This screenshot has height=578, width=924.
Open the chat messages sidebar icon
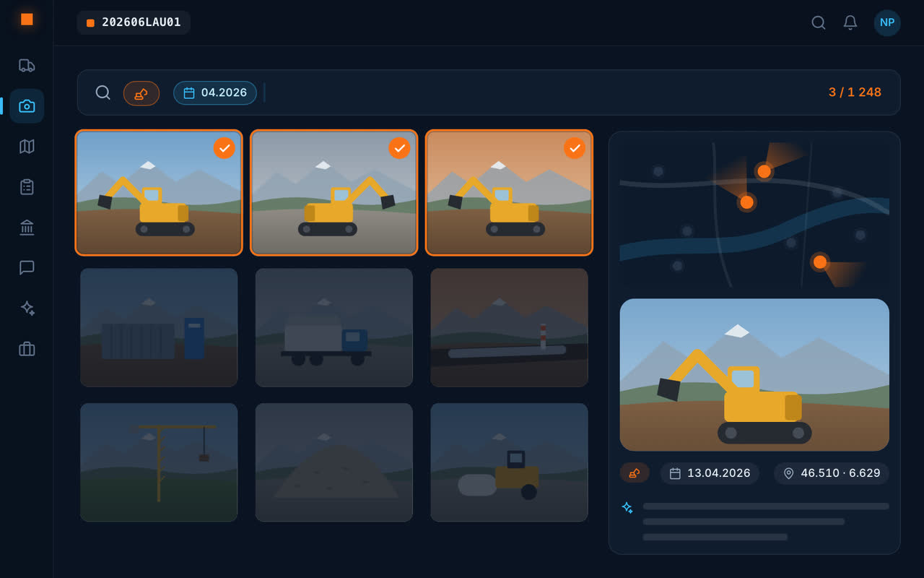click(27, 268)
